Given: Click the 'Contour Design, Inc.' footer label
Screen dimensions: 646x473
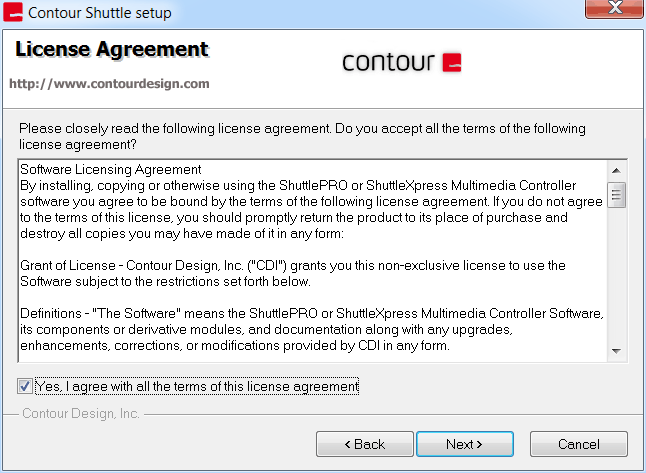Looking at the screenshot, I should click(x=81, y=413).
